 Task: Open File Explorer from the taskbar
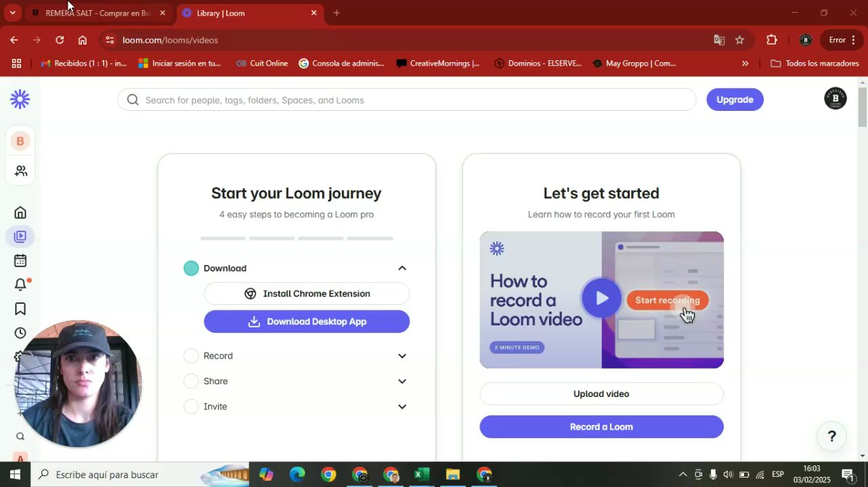[x=453, y=474]
